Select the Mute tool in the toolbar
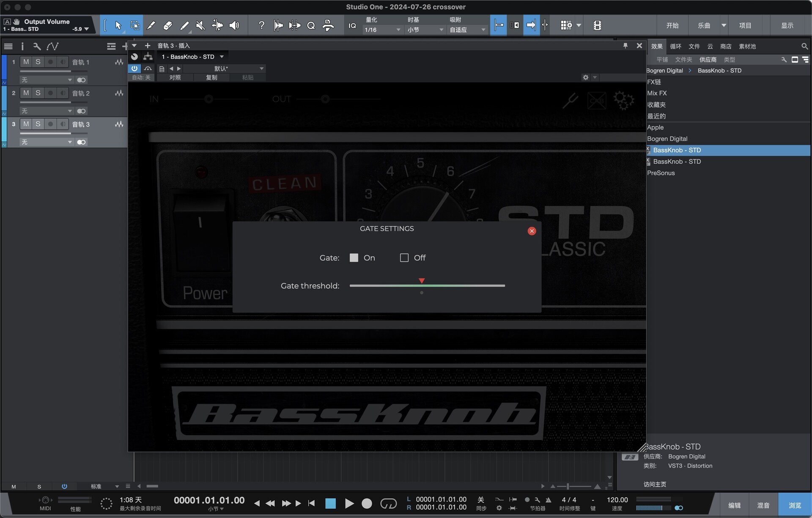 [200, 25]
